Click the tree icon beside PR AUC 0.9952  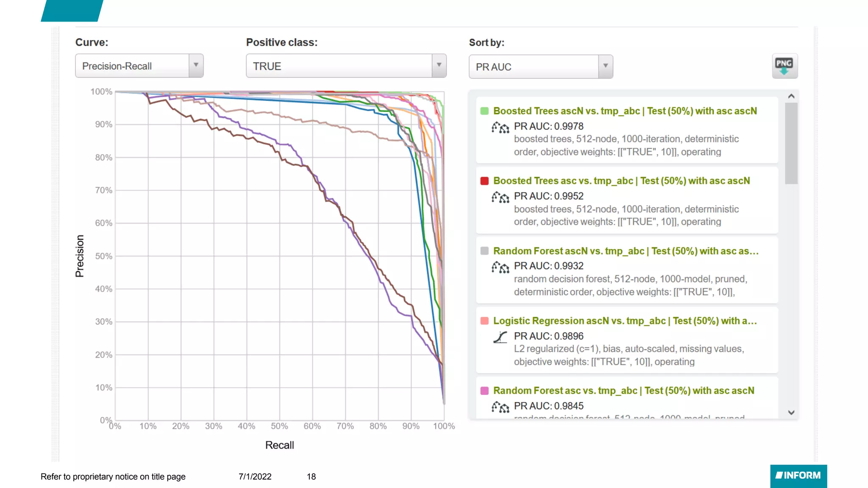point(500,197)
